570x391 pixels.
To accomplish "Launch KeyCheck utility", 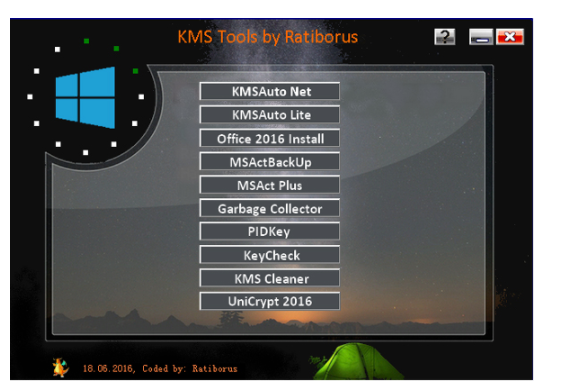I will pyautogui.click(x=269, y=255).
